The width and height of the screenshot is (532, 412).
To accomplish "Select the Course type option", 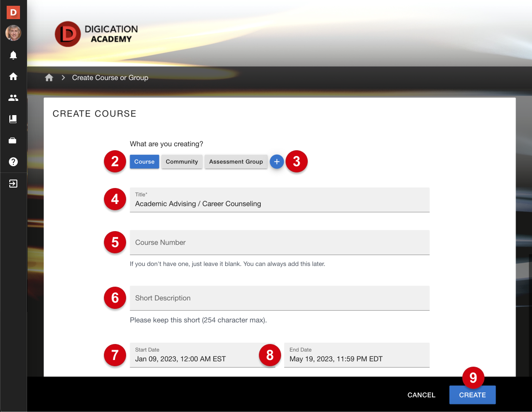I will pos(144,162).
